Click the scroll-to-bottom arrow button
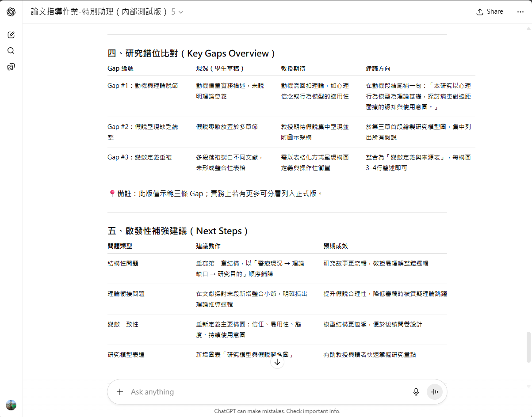This screenshot has width=532, height=417. click(277, 362)
